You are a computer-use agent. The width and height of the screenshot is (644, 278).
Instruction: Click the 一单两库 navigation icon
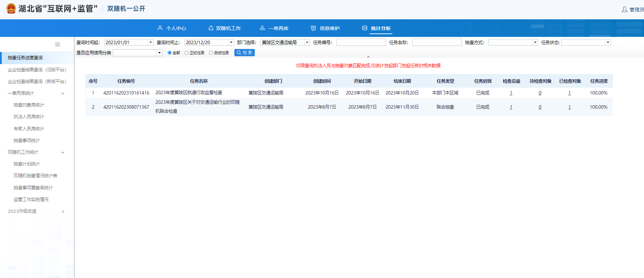pyautogui.click(x=262, y=28)
